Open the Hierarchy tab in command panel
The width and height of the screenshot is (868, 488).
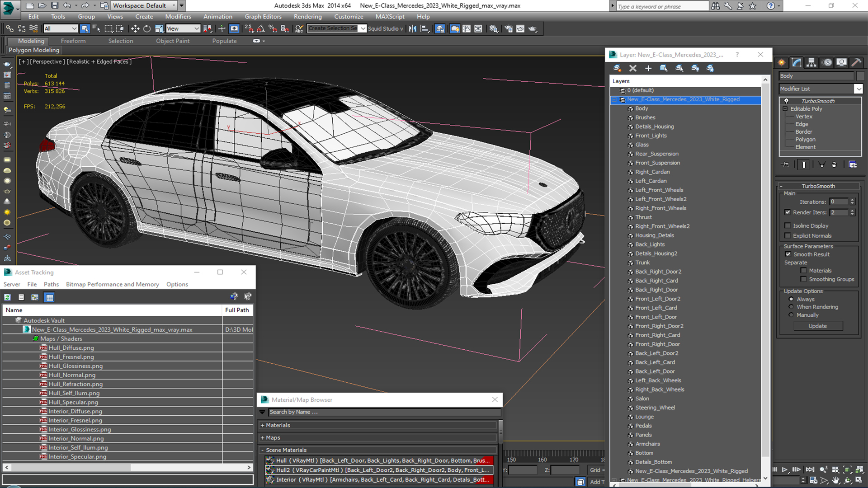coord(811,62)
